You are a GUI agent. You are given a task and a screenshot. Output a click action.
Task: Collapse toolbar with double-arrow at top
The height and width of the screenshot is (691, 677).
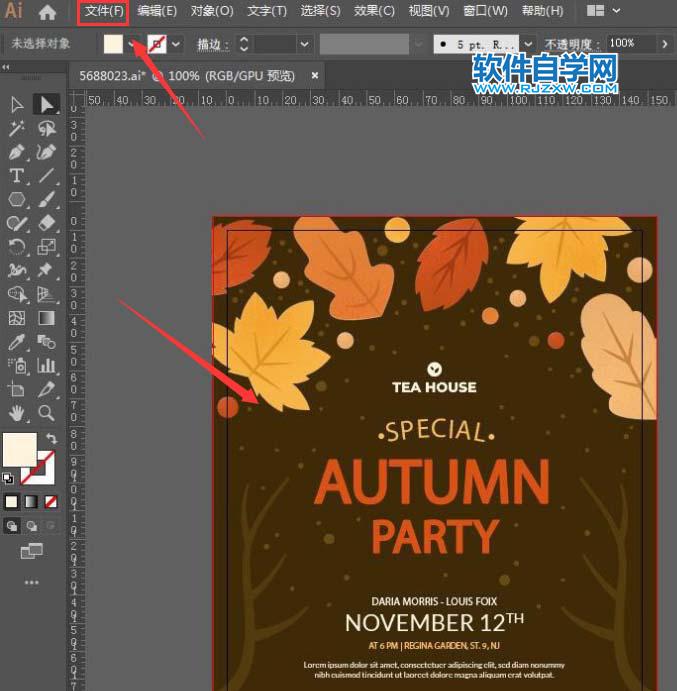6,67
